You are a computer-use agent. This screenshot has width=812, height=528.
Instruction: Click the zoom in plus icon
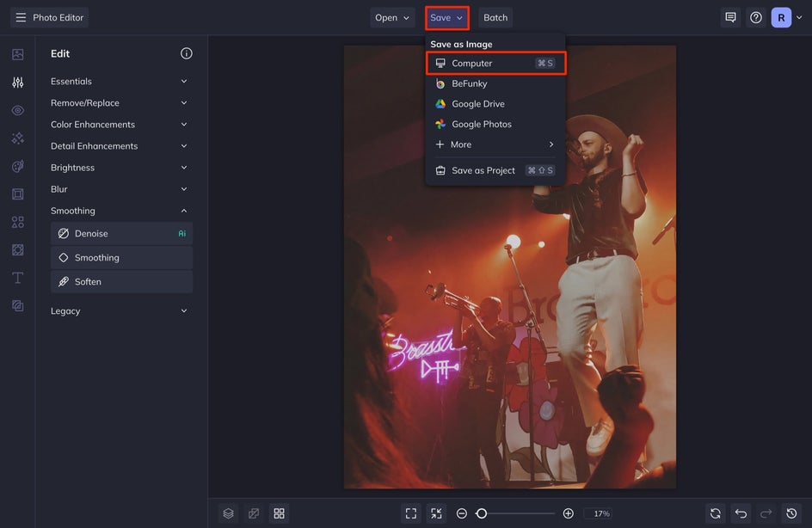pos(568,513)
